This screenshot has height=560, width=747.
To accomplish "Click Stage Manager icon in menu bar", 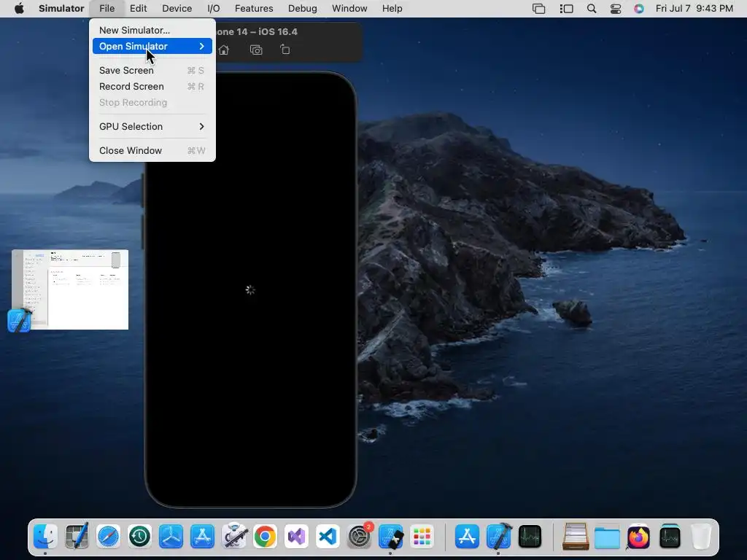I will pyautogui.click(x=566, y=9).
